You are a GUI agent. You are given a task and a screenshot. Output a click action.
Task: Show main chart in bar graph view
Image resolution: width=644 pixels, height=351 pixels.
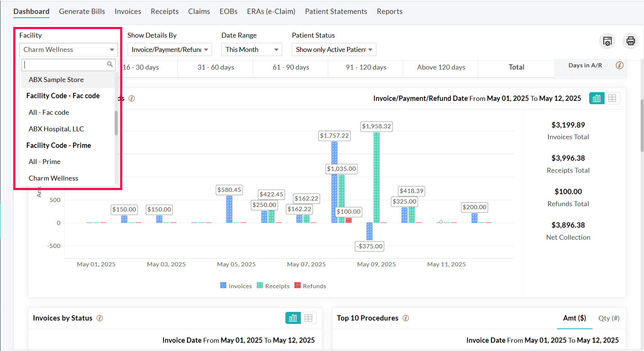click(597, 99)
